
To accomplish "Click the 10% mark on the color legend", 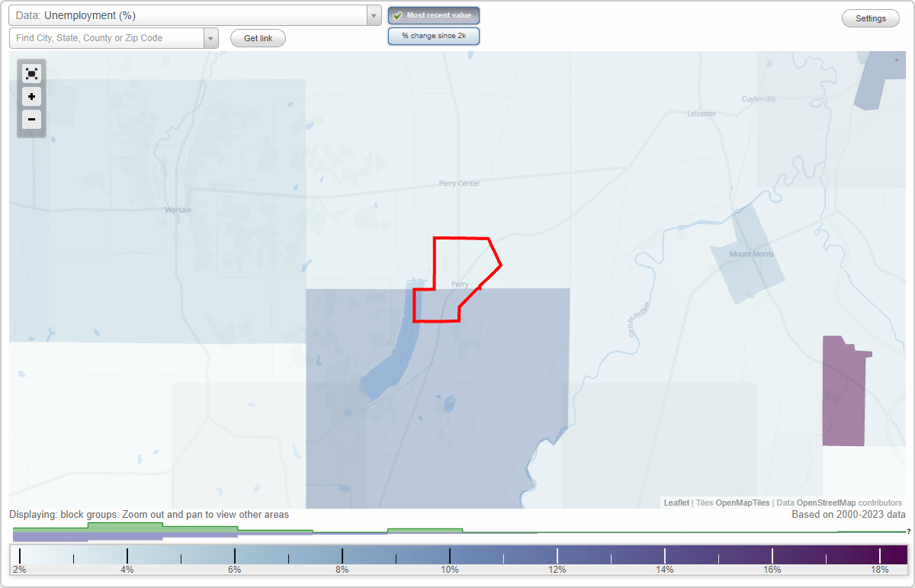I will click(450, 556).
